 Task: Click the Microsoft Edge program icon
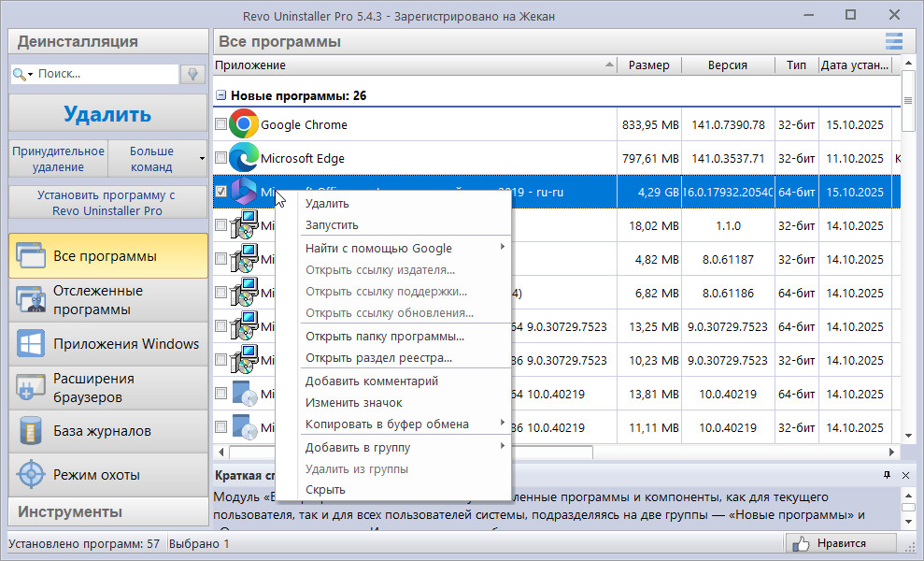pos(244,158)
